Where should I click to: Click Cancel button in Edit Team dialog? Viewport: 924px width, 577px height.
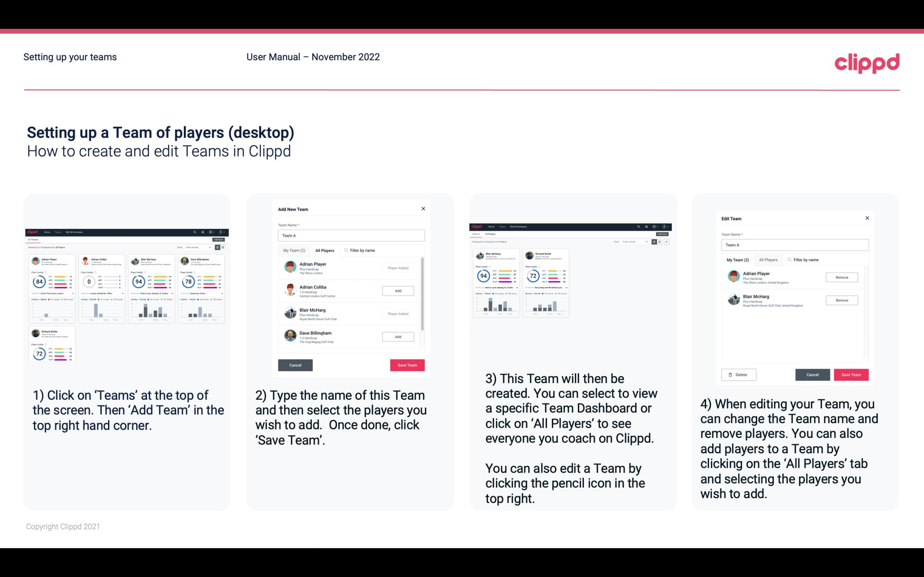(812, 374)
